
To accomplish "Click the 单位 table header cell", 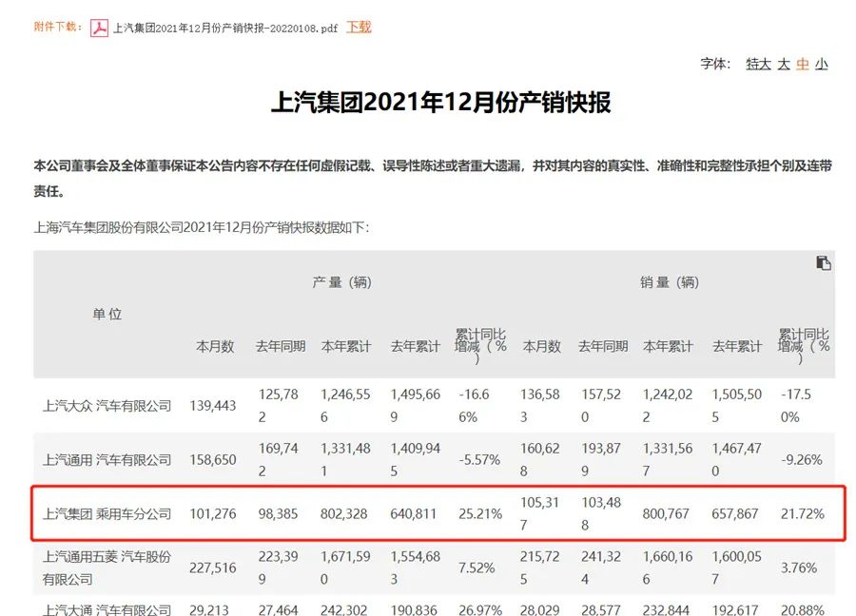I will (107, 314).
